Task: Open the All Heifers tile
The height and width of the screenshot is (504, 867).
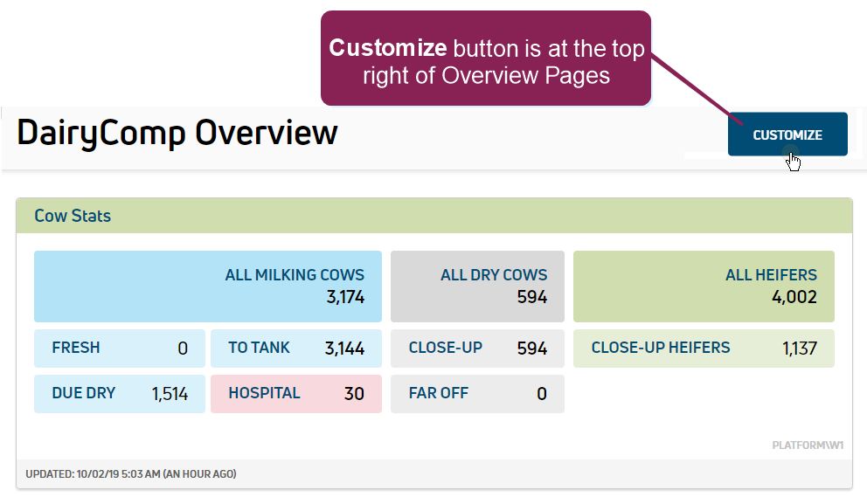Action: [704, 287]
